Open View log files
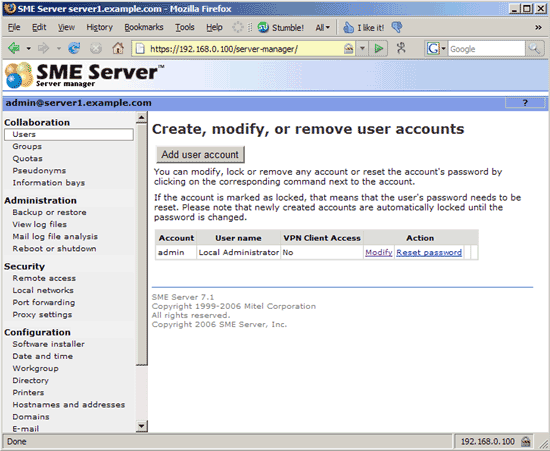Screen dimensions: 550x451 (x=40, y=224)
